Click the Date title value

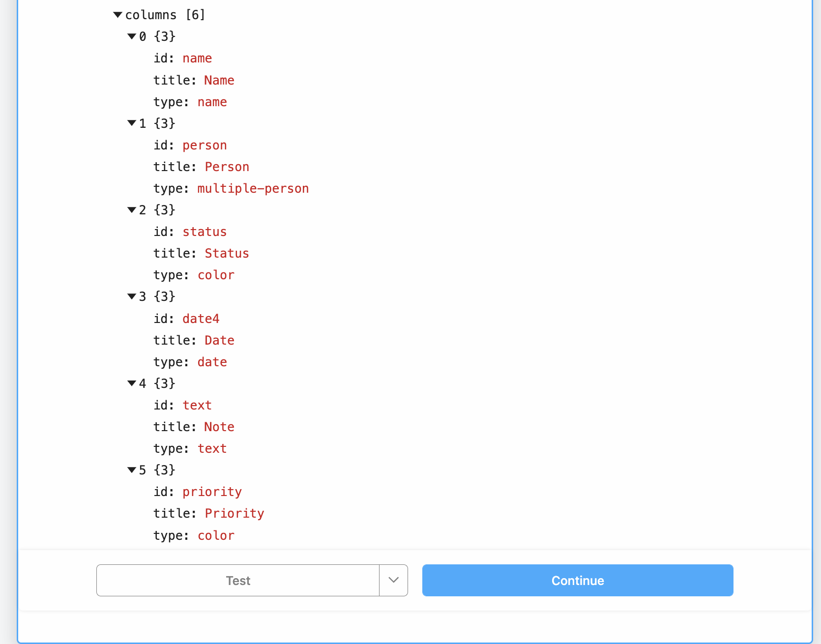click(x=219, y=340)
